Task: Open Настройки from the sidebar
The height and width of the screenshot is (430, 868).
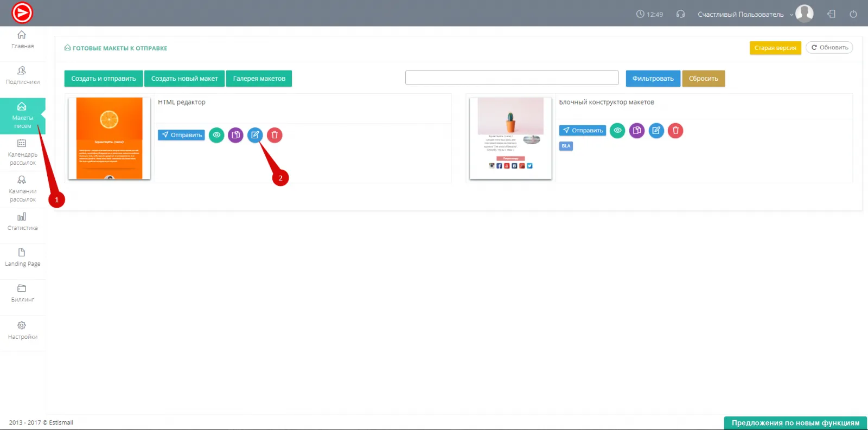Action: [22, 330]
